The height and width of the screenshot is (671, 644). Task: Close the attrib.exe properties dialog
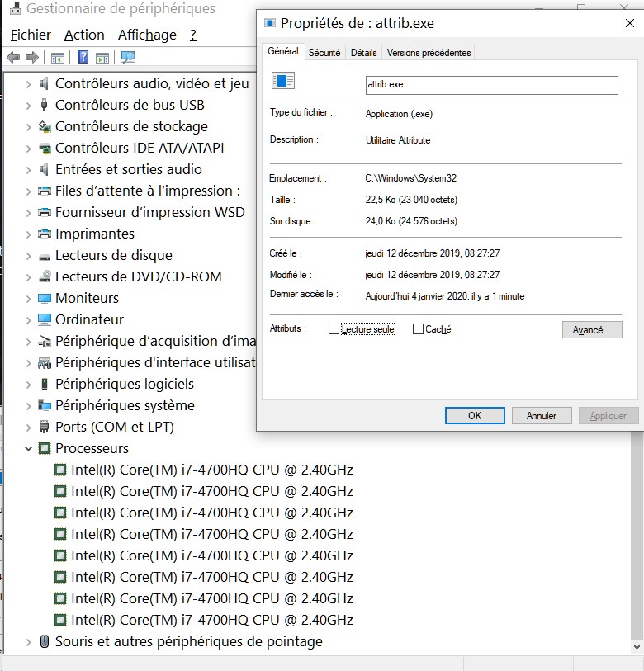click(x=629, y=23)
